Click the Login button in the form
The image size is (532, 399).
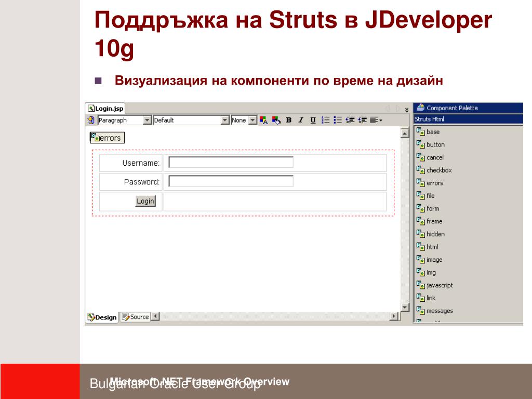[x=145, y=201]
